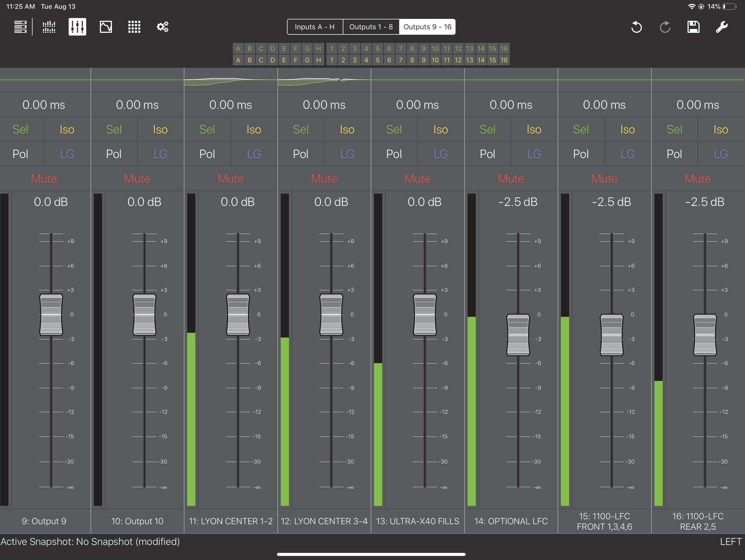Viewport: 745px width, 560px height.
Task: Mute the ULTRA-X40 FILLS channel
Action: (418, 178)
